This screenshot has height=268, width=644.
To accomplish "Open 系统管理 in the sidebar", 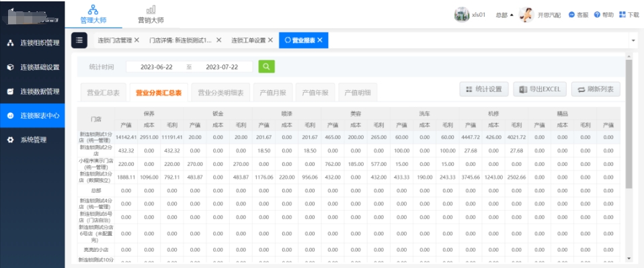I will pos(32,140).
